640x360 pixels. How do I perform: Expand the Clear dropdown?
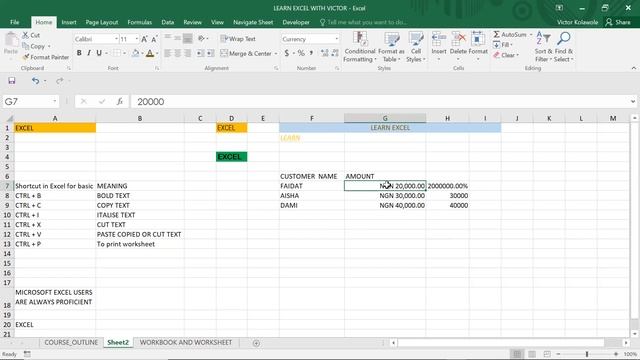tap(518, 55)
